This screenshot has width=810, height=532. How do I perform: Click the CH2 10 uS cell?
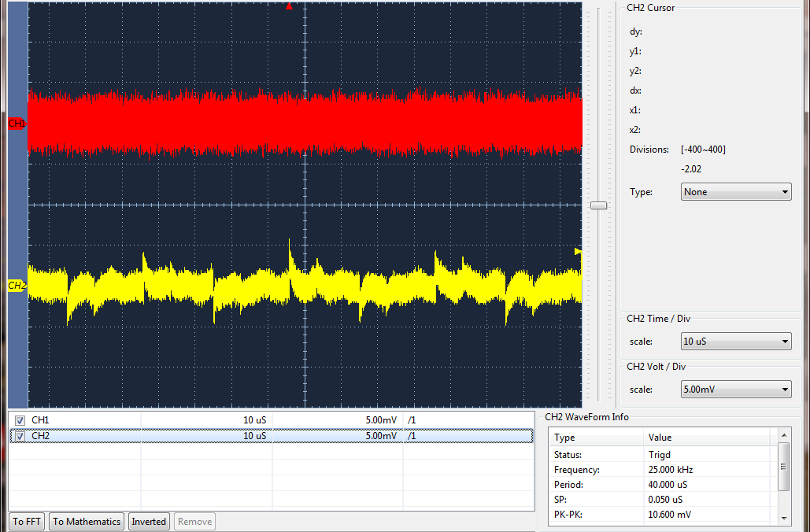click(x=255, y=436)
